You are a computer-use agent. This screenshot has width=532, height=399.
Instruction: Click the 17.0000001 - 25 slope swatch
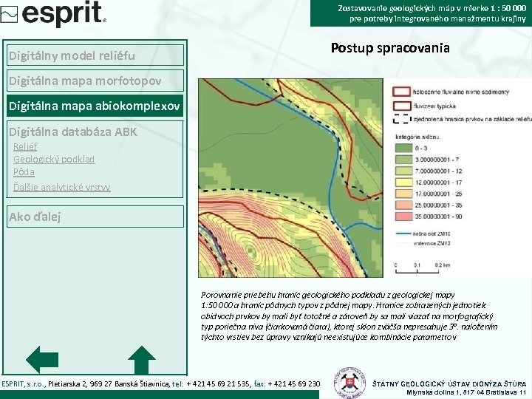click(403, 194)
